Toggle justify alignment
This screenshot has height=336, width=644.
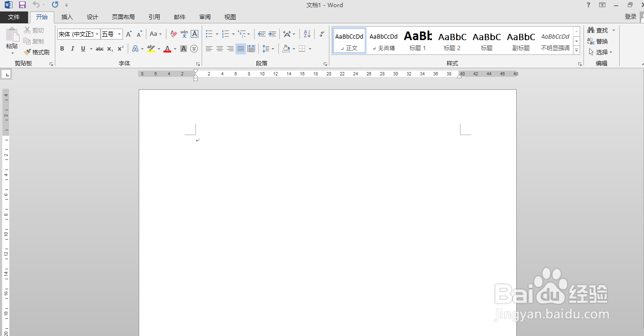(241, 49)
